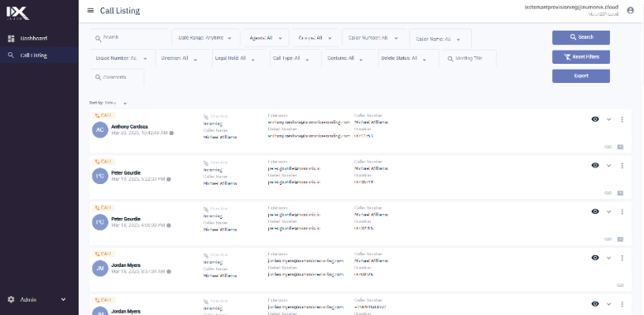Viewport: 644px width, 315px height.
Task: Click info dot beside Anthony Cardoza's call date
Action: click(171, 133)
